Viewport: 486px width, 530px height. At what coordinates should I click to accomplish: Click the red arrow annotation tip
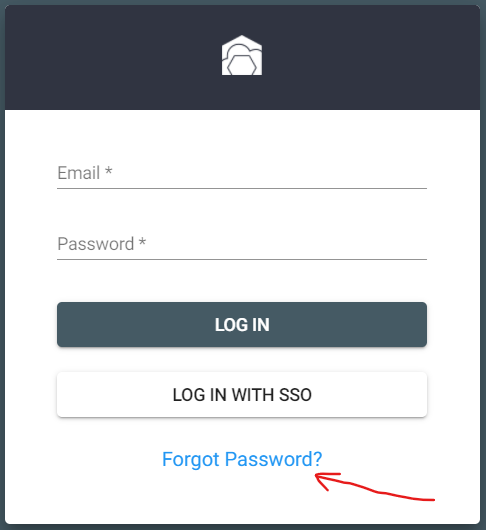316,476
